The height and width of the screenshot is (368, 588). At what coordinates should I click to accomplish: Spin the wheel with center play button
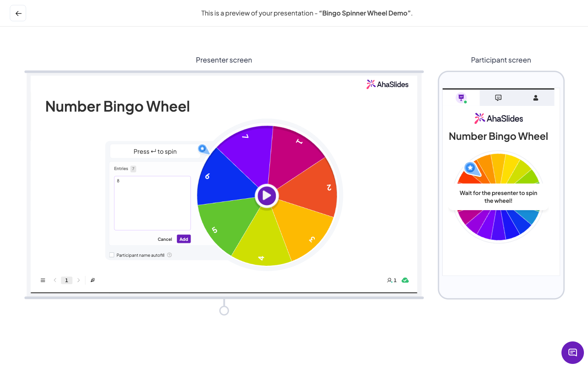tap(267, 195)
